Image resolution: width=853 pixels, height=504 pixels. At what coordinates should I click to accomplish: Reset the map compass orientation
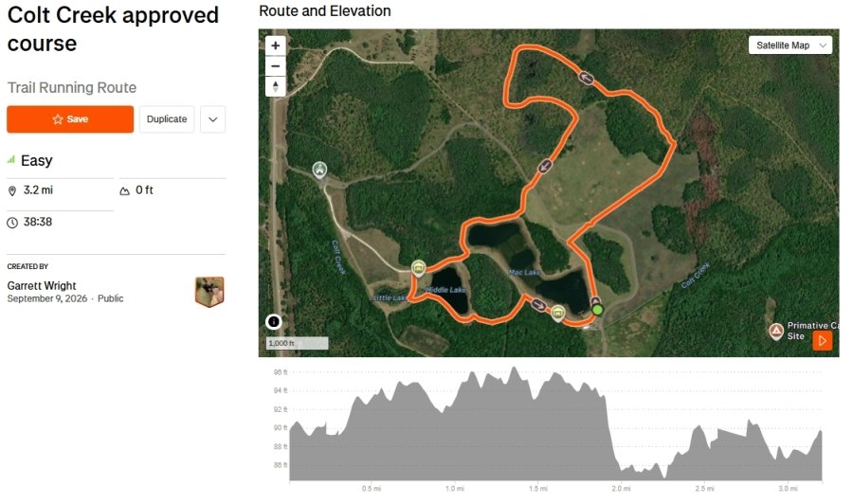275,86
